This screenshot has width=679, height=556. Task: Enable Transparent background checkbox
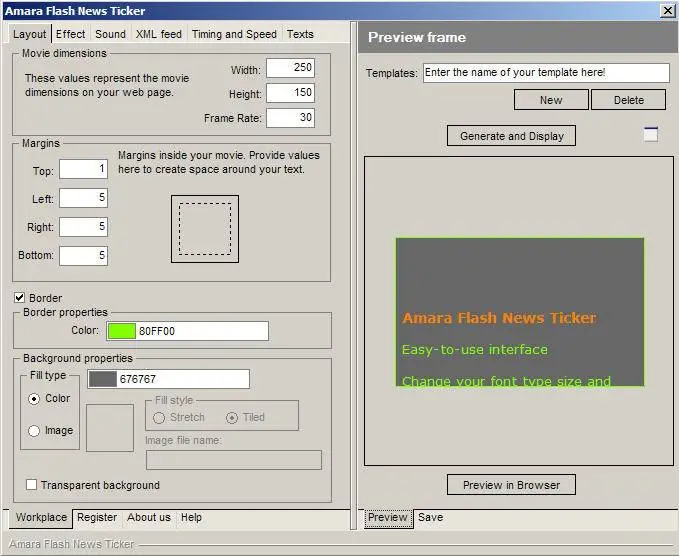coord(31,484)
